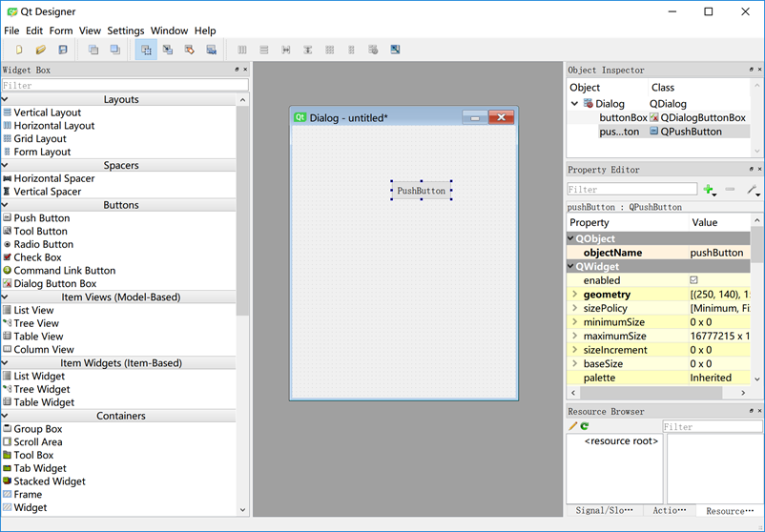Screen dimensions: 765x532
Task: Click the green plus add dynamic property icon
Action: pyautogui.click(x=709, y=189)
